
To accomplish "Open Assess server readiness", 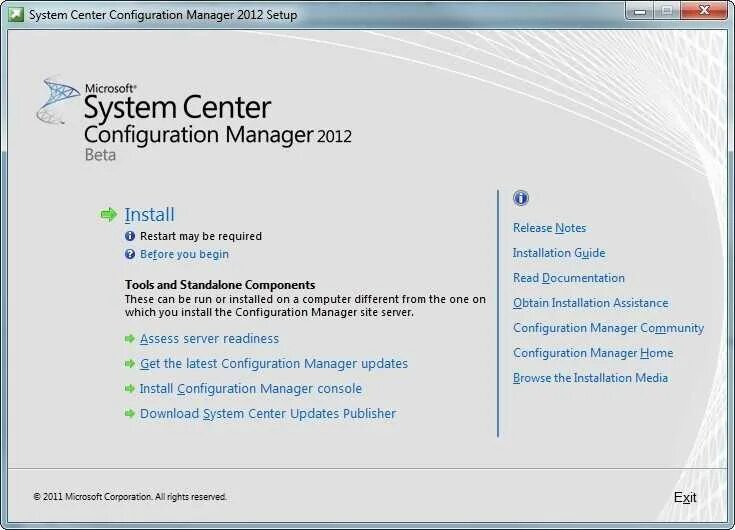I will 209,339.
